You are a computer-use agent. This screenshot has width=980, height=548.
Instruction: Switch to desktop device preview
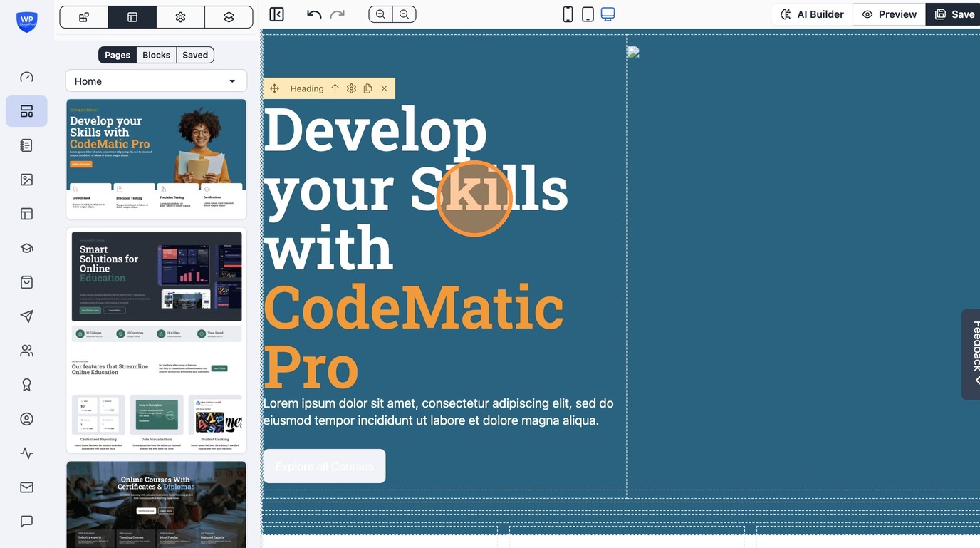[608, 14]
